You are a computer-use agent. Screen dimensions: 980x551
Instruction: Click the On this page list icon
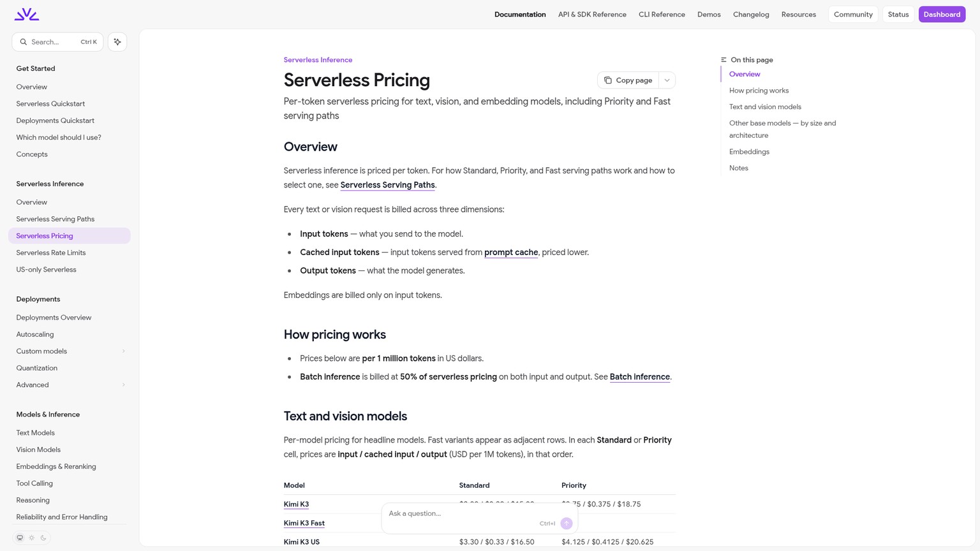[x=724, y=60]
